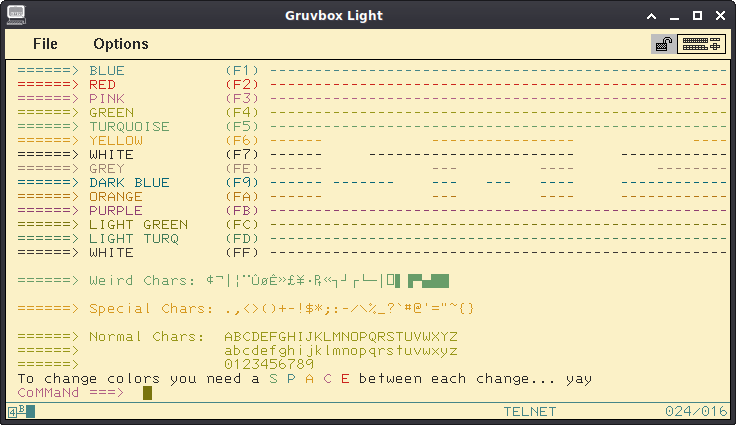Image resolution: width=736 pixels, height=425 pixels.
Task: Click the 'Weird Chars:' label
Action: 142,280
